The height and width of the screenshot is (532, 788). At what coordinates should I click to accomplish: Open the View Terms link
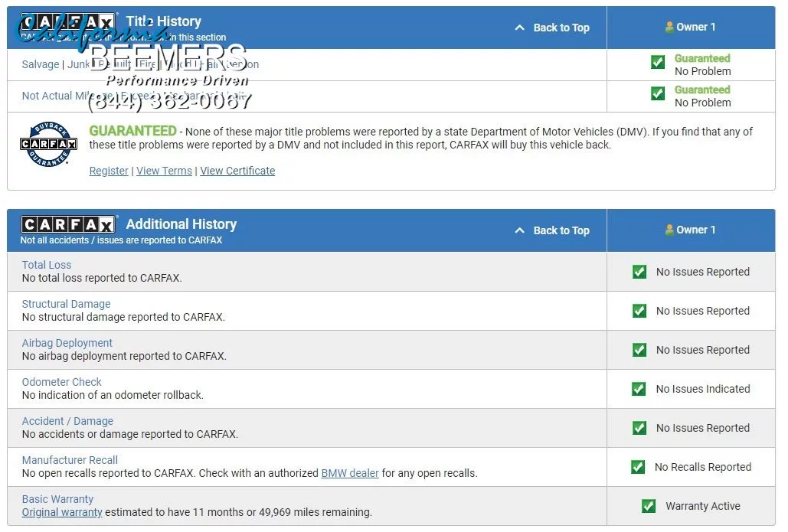click(165, 171)
